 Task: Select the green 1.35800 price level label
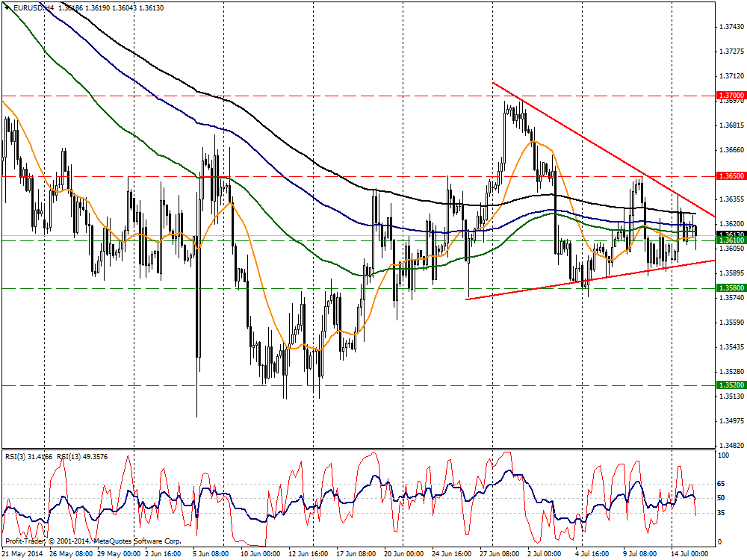tap(731, 288)
